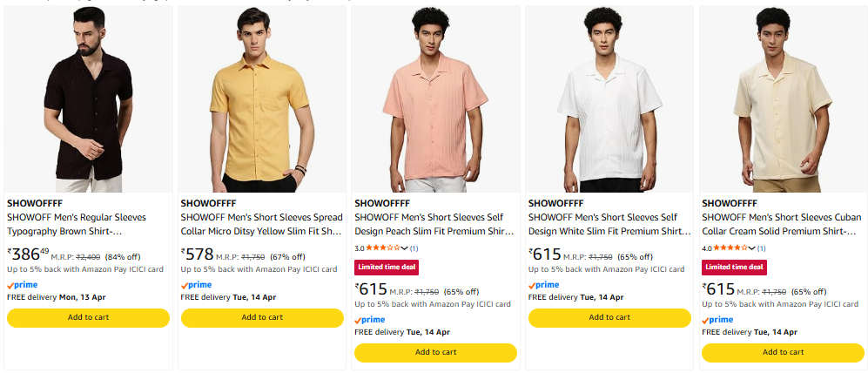Open the white slim fit shirt image

tap(609, 99)
